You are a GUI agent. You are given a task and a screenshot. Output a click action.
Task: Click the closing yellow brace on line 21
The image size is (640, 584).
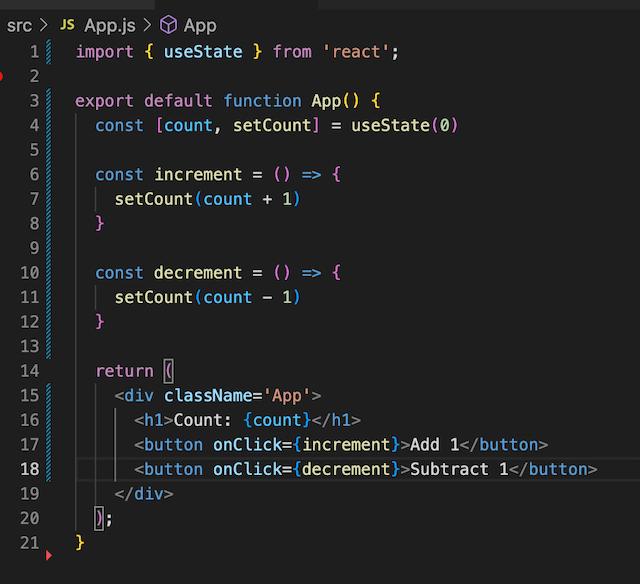80,543
